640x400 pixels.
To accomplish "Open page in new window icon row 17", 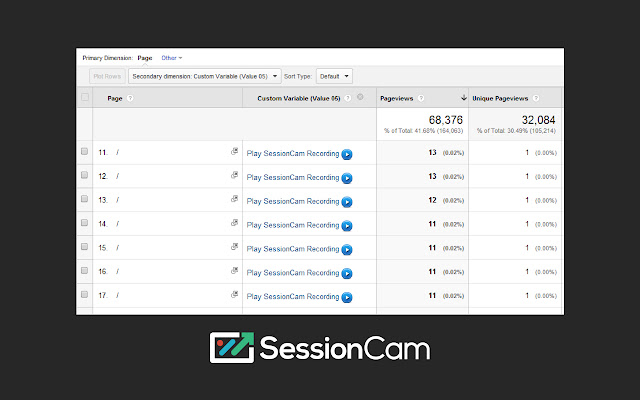I will [234, 294].
